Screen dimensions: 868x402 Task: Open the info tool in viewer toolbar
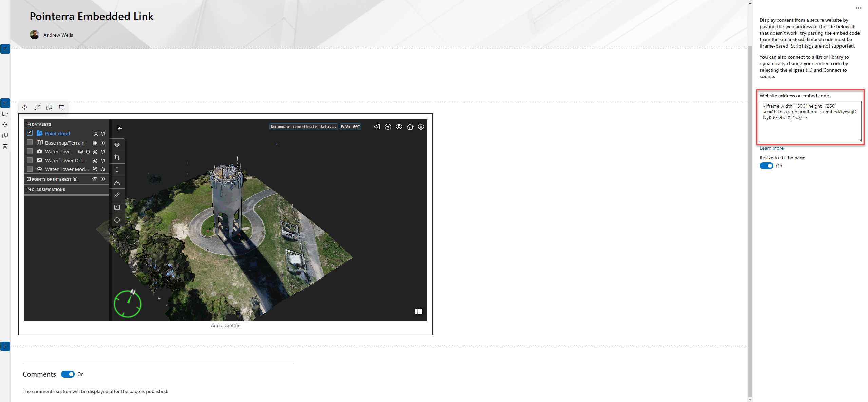tap(117, 220)
